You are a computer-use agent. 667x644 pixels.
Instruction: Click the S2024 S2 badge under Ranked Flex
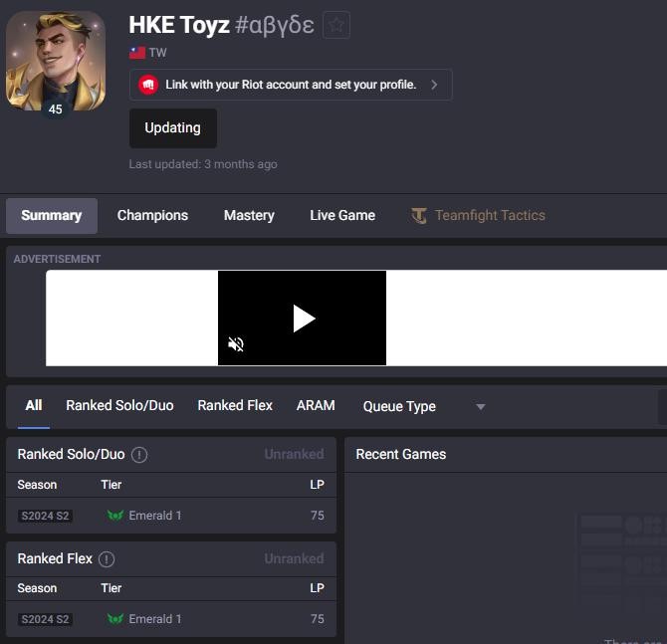pyautogui.click(x=45, y=619)
